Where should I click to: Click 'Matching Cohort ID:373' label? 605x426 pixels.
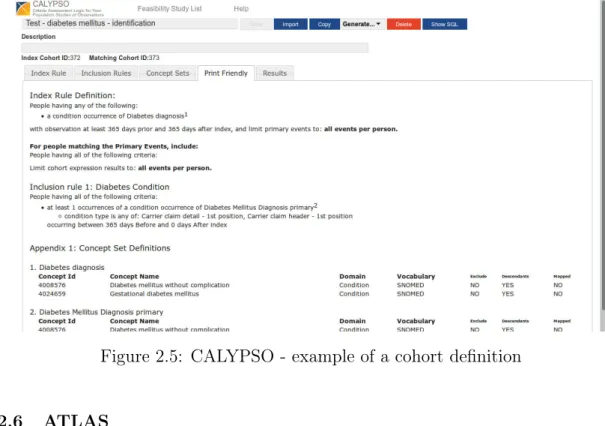click(x=124, y=58)
